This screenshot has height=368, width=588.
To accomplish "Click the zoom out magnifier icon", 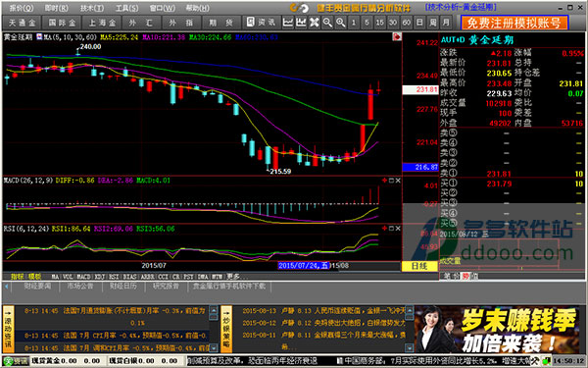I will (327, 23).
